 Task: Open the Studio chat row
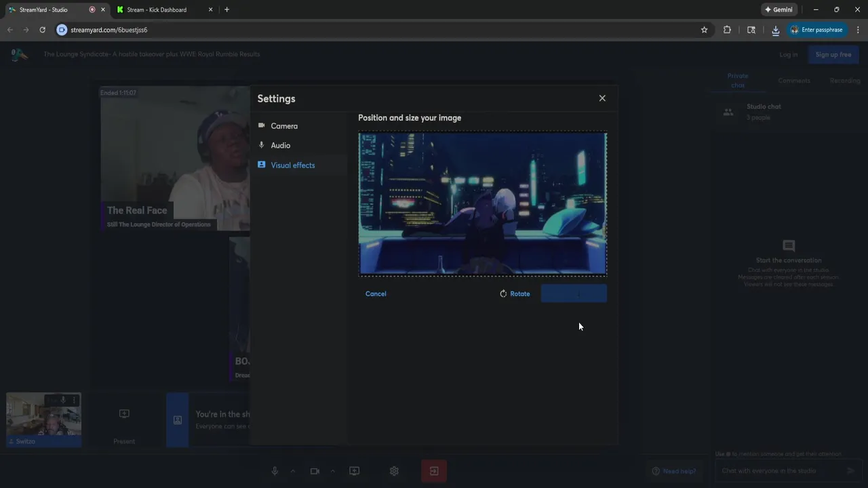point(788,112)
